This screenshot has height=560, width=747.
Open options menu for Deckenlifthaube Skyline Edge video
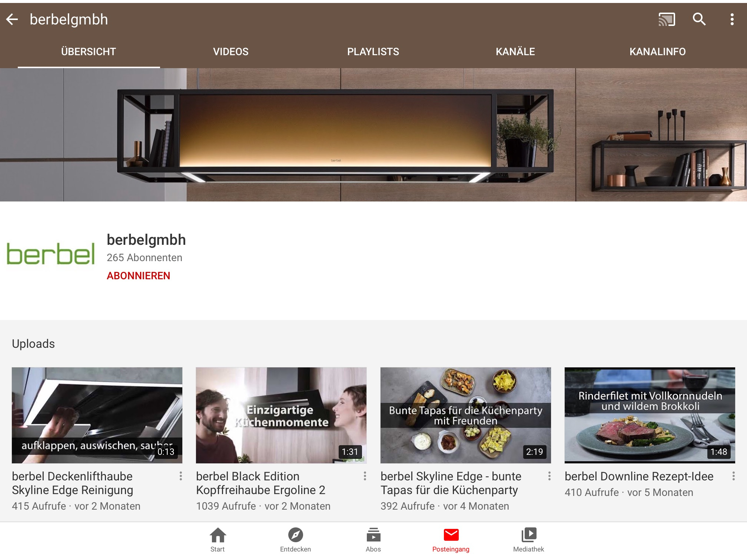180,476
